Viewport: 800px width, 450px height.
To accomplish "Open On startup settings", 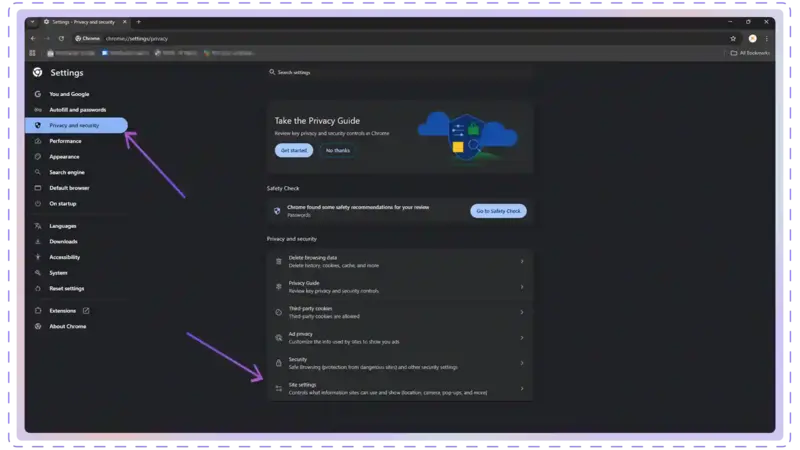I will point(63,204).
